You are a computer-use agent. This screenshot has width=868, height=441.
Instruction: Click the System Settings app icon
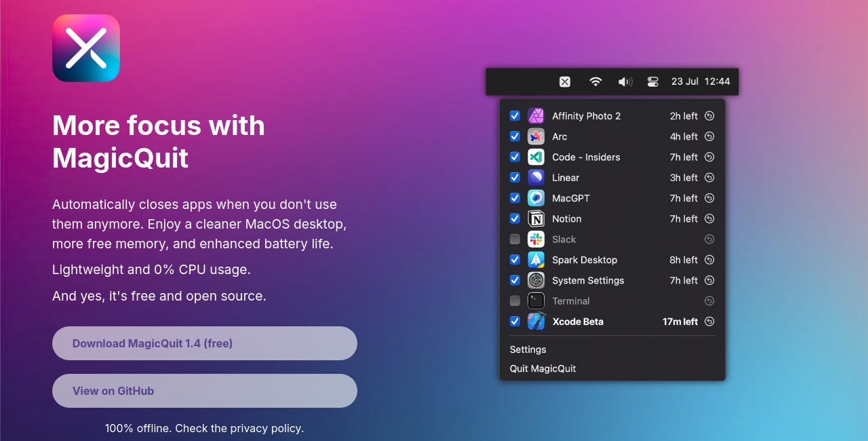pyautogui.click(x=536, y=280)
